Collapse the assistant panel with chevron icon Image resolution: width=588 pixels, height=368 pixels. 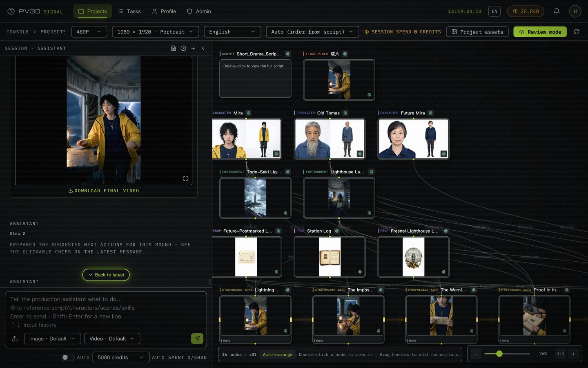click(203, 48)
